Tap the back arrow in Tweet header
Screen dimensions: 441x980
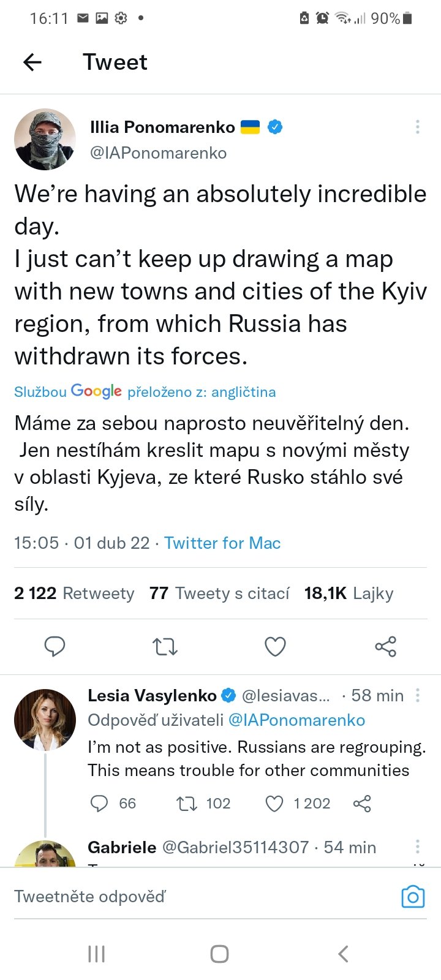(32, 62)
